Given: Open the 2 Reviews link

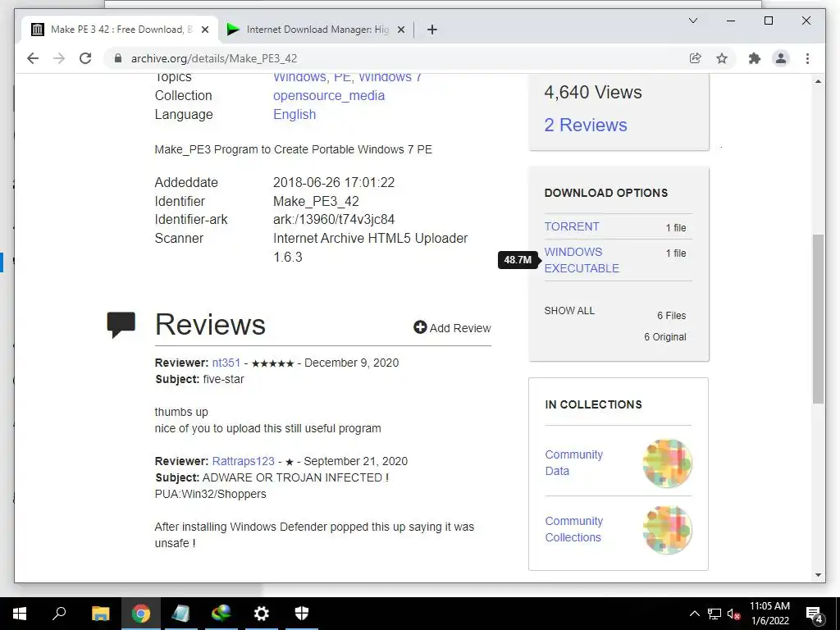Looking at the screenshot, I should point(586,125).
